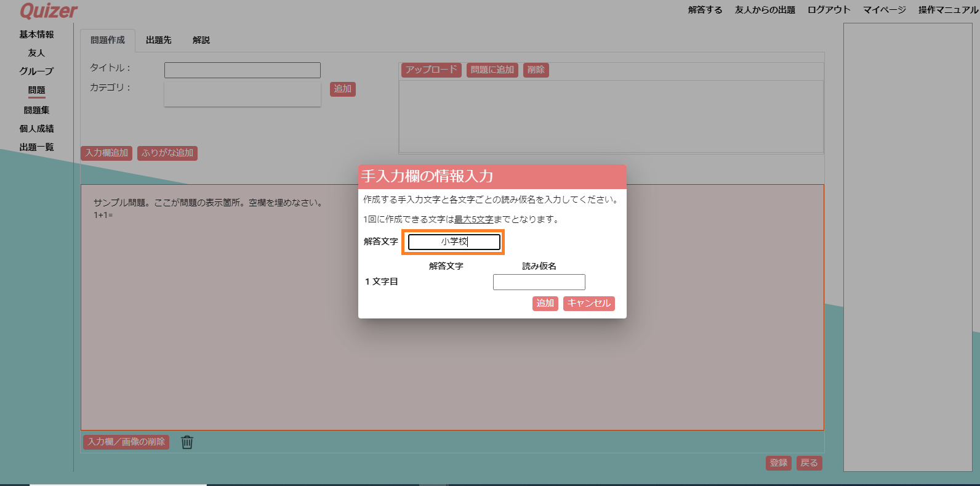The width and height of the screenshot is (980, 486).
Task: Switch to the 出題先 tab
Action: (x=159, y=40)
